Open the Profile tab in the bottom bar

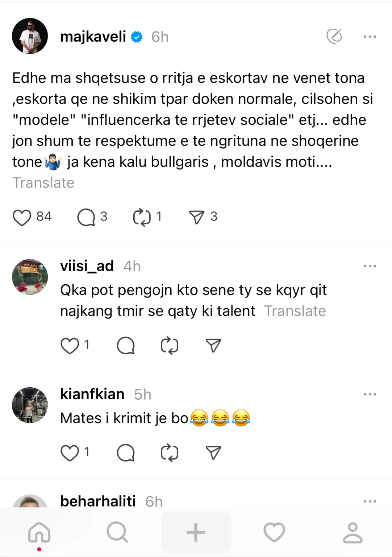click(353, 532)
